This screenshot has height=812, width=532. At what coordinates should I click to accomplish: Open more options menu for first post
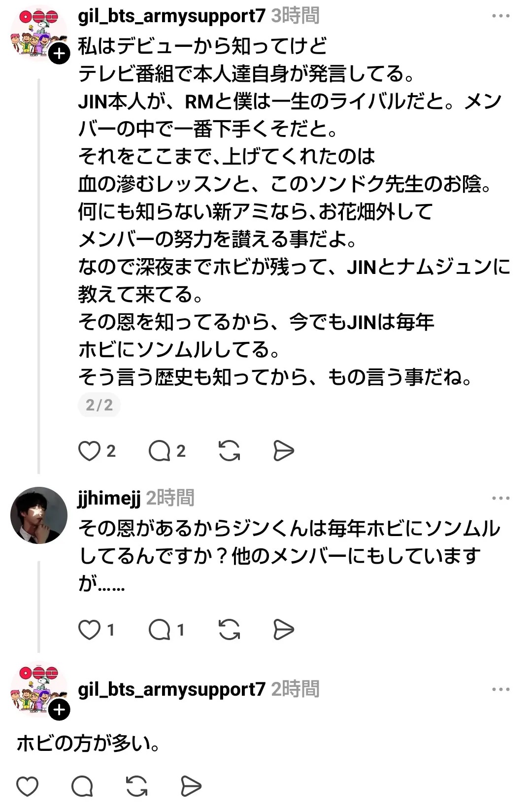point(500,16)
